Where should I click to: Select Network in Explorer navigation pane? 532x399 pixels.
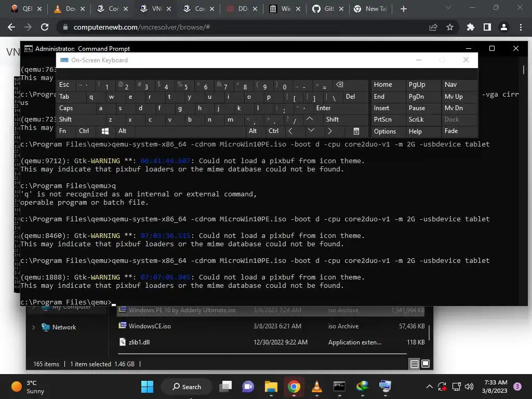click(64, 327)
